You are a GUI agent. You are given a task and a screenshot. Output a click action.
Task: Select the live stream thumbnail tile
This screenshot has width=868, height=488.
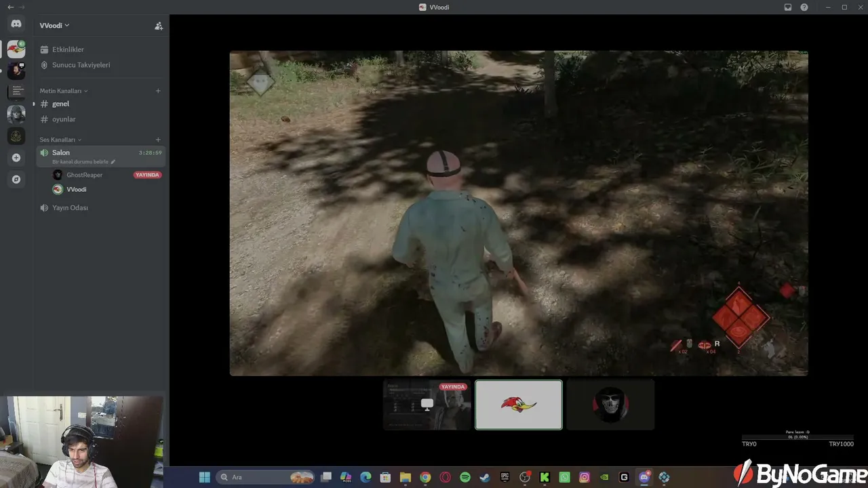(427, 405)
